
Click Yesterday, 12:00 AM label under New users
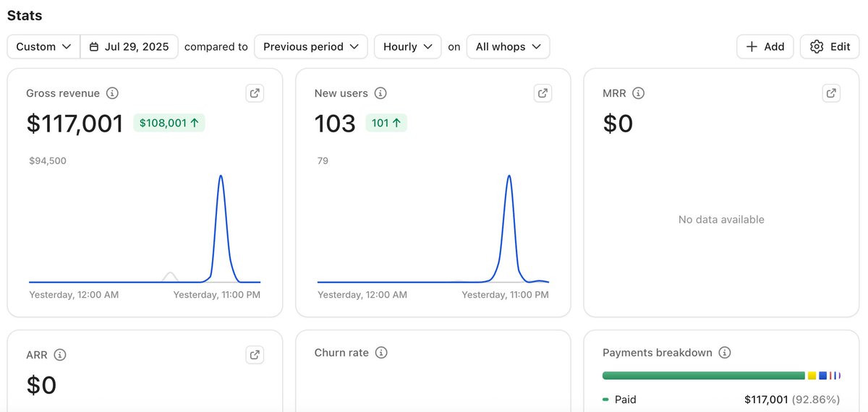click(x=362, y=295)
